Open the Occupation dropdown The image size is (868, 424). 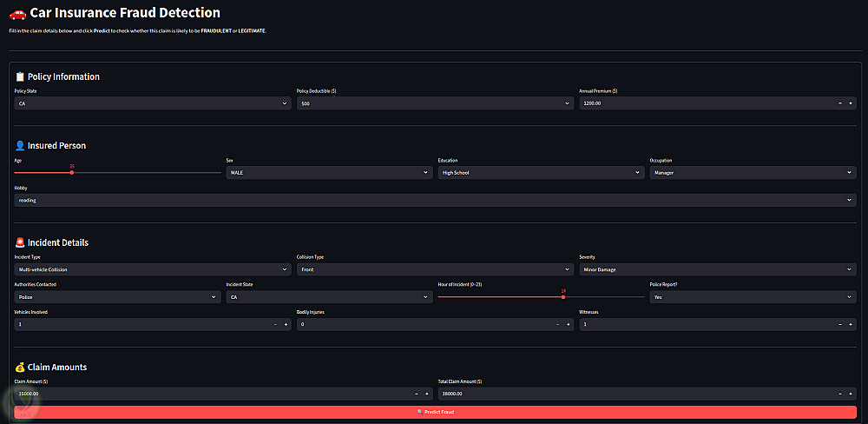753,172
